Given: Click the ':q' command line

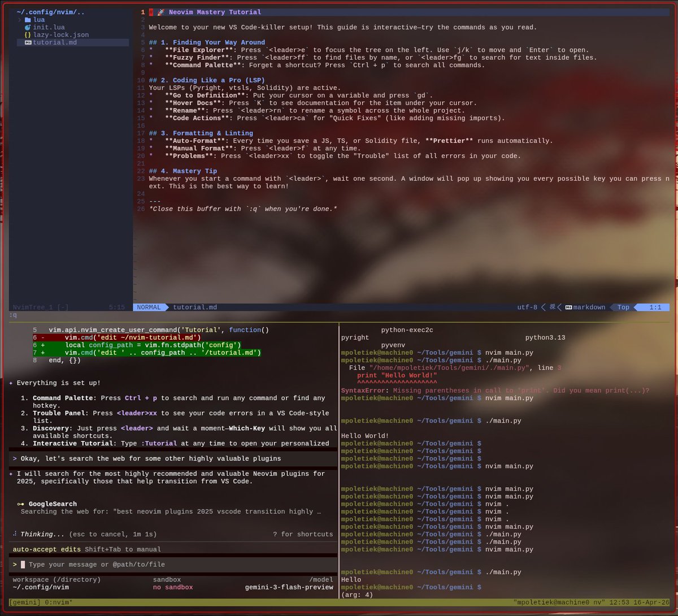Looking at the screenshot, I should [12, 315].
